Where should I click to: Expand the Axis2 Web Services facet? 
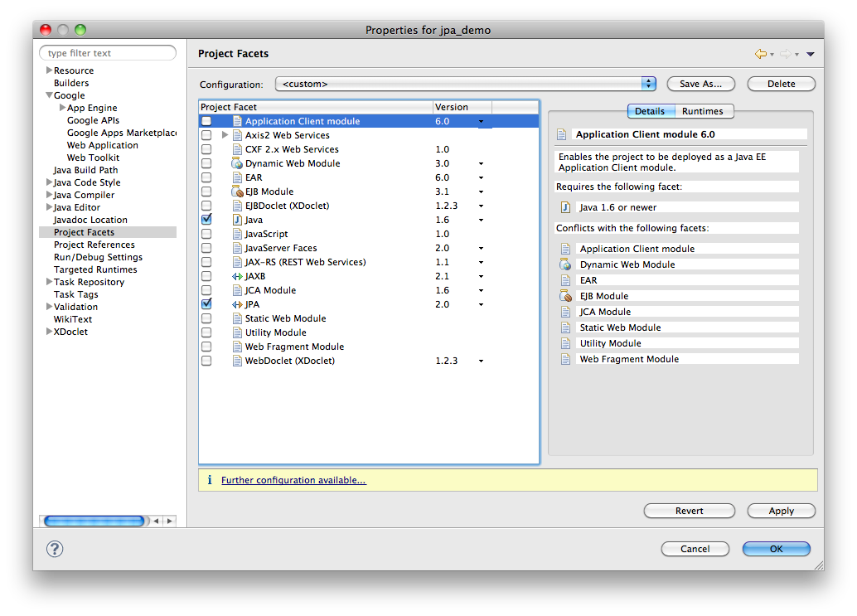pos(225,135)
